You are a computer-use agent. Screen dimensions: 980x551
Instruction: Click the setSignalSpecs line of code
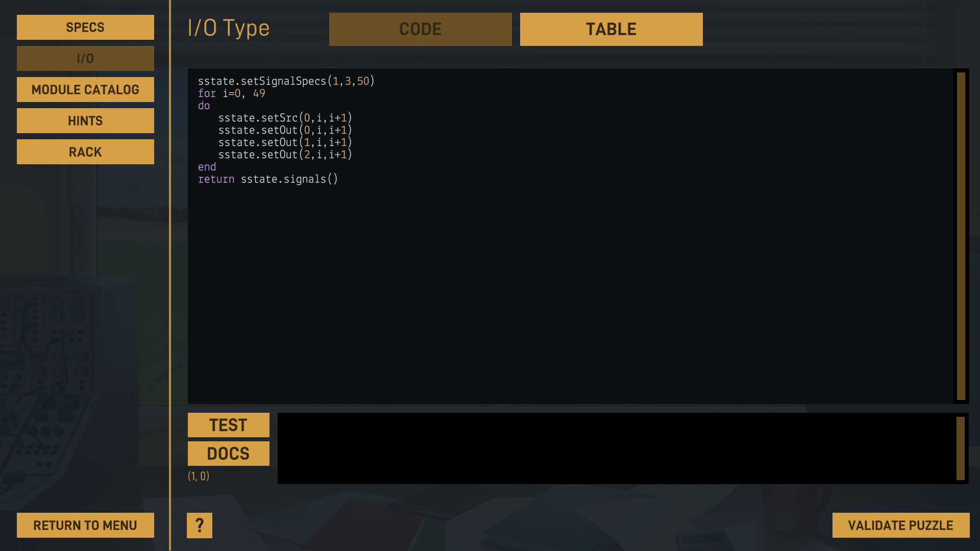[286, 81]
